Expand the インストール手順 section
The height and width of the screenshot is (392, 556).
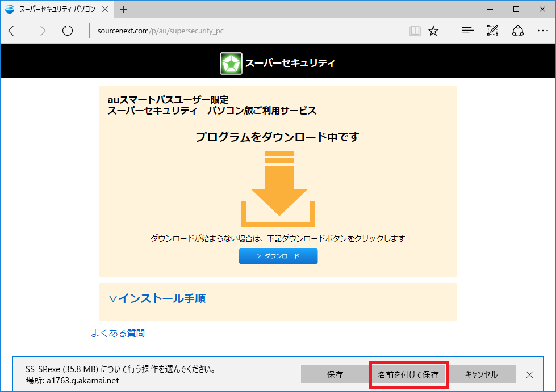point(157,298)
